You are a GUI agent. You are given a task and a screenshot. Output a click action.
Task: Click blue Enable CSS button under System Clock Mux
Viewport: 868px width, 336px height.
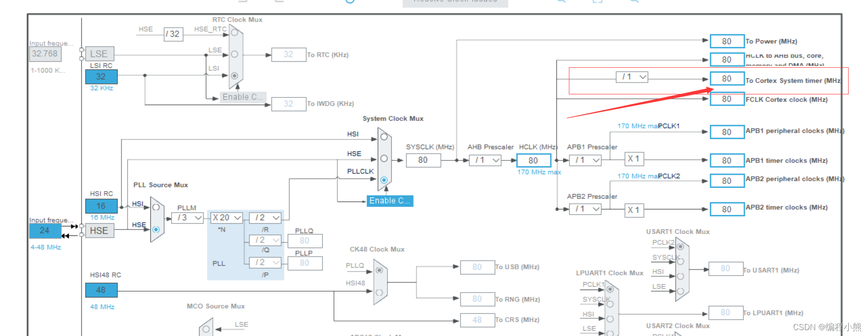[x=390, y=201]
